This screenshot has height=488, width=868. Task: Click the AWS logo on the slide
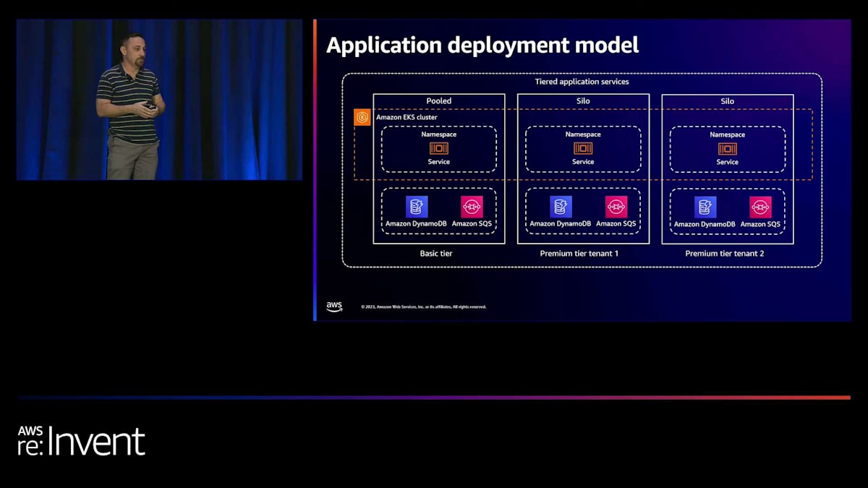pos(334,307)
